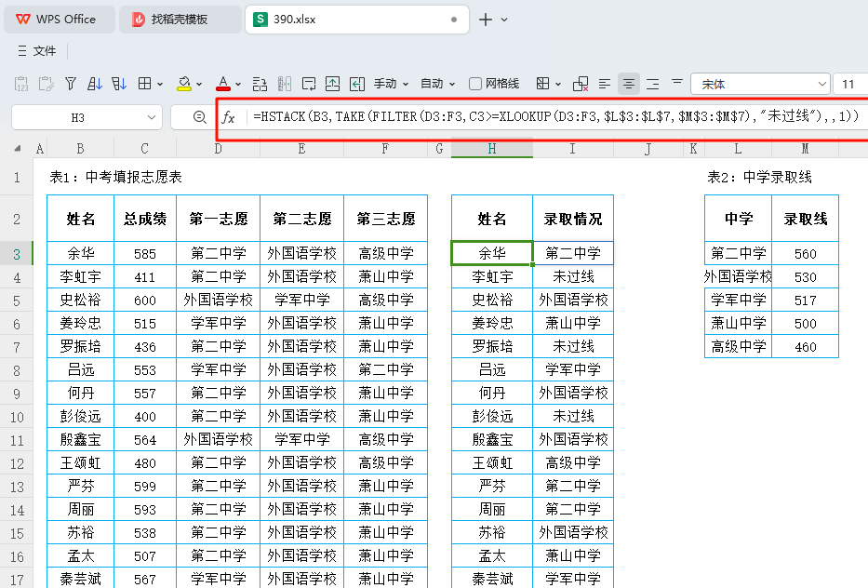Click inside the formula bar HSTACK text
Image resolution: width=868 pixels, height=588 pixels.
pos(555,117)
